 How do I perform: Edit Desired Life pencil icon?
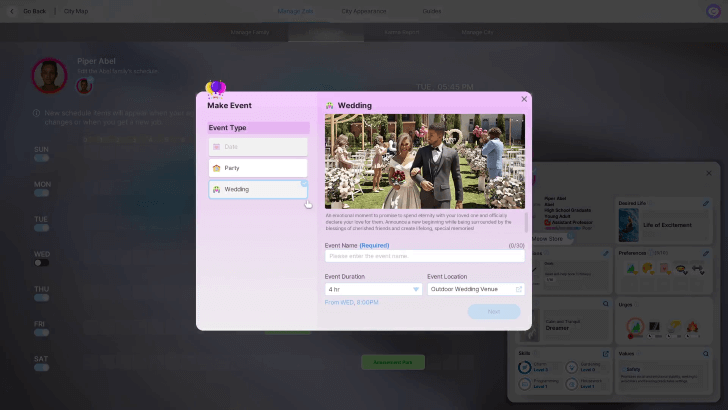tap(706, 203)
